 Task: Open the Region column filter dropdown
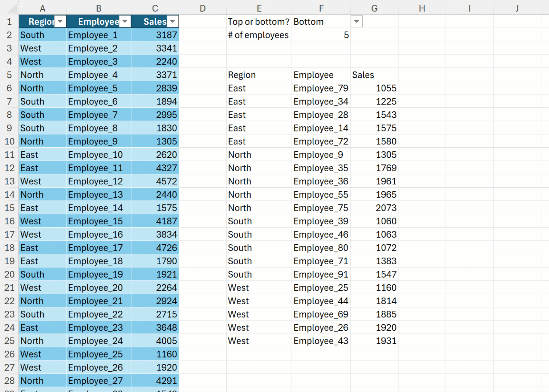[x=60, y=22]
